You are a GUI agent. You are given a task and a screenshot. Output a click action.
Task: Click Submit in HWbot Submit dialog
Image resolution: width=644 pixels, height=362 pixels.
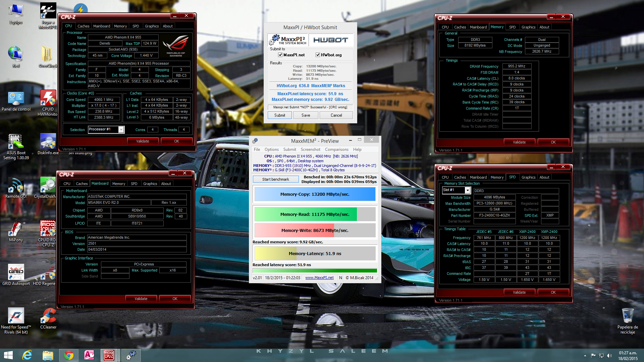pyautogui.click(x=280, y=115)
